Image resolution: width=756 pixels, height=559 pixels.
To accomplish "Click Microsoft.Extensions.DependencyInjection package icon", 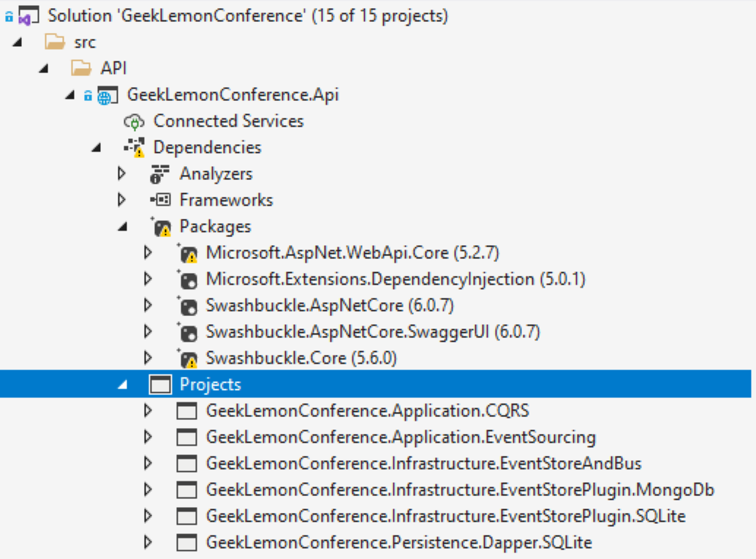I will click(187, 279).
